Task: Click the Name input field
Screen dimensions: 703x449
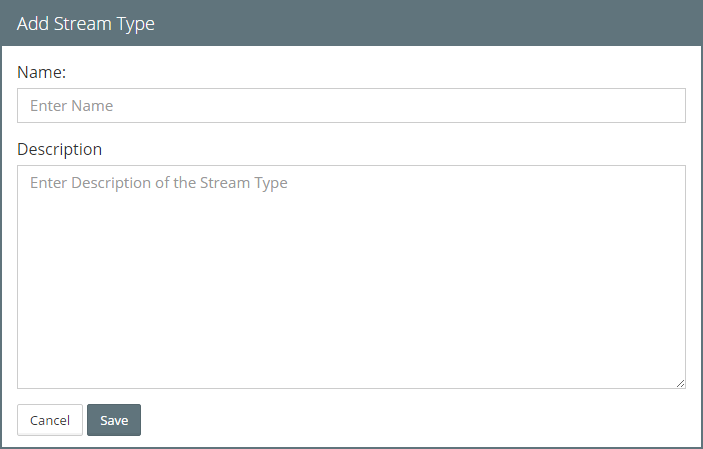Action: [351, 105]
